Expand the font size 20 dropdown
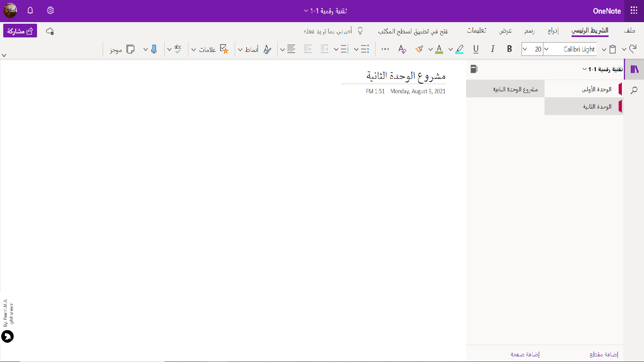644x362 pixels. (525, 49)
